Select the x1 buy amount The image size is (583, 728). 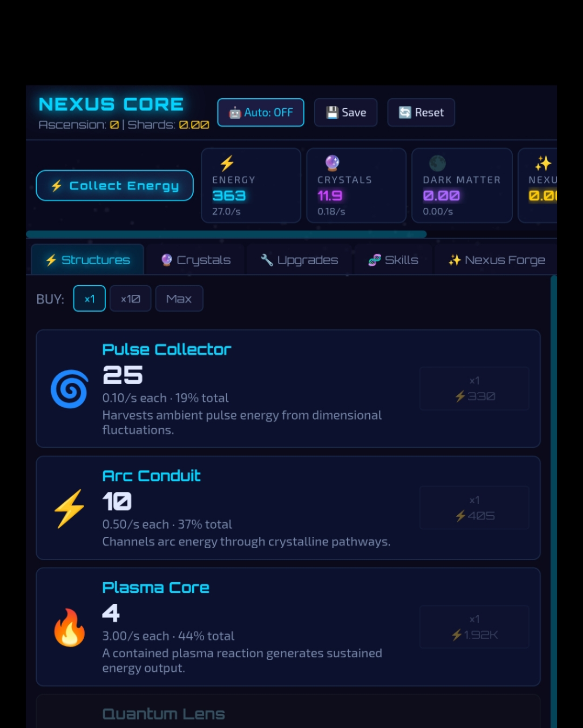[x=90, y=299]
